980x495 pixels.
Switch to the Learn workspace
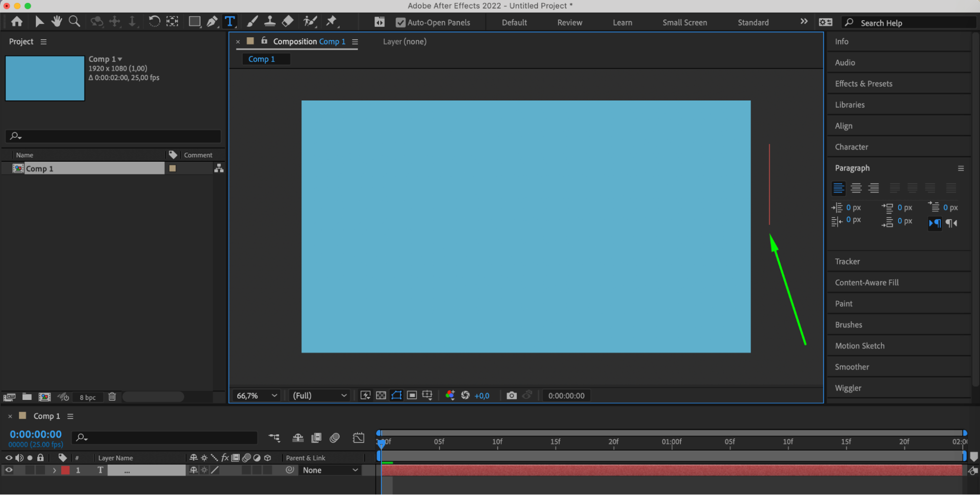622,23
